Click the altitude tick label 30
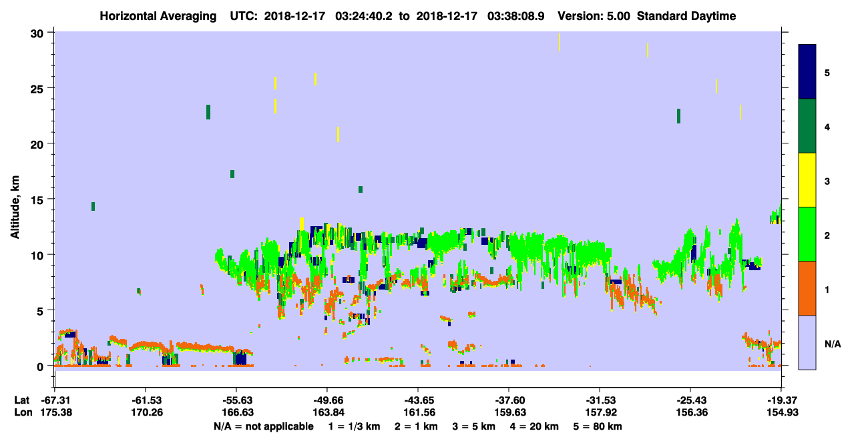This screenshot has width=868, height=445. (x=39, y=33)
